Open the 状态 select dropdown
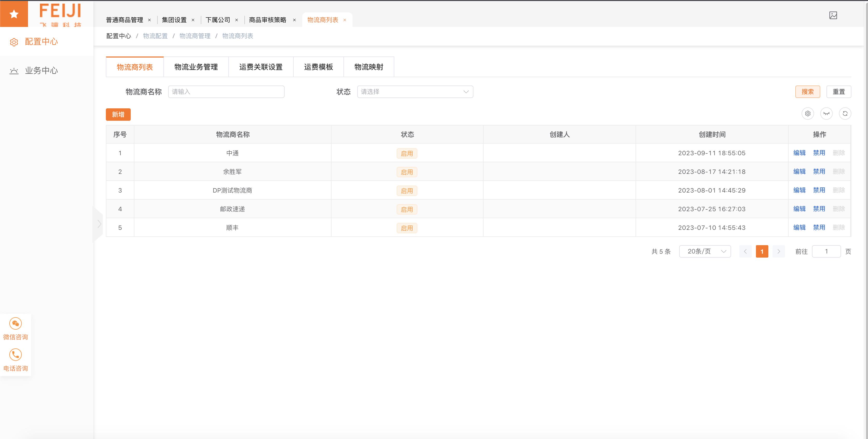 [415, 91]
